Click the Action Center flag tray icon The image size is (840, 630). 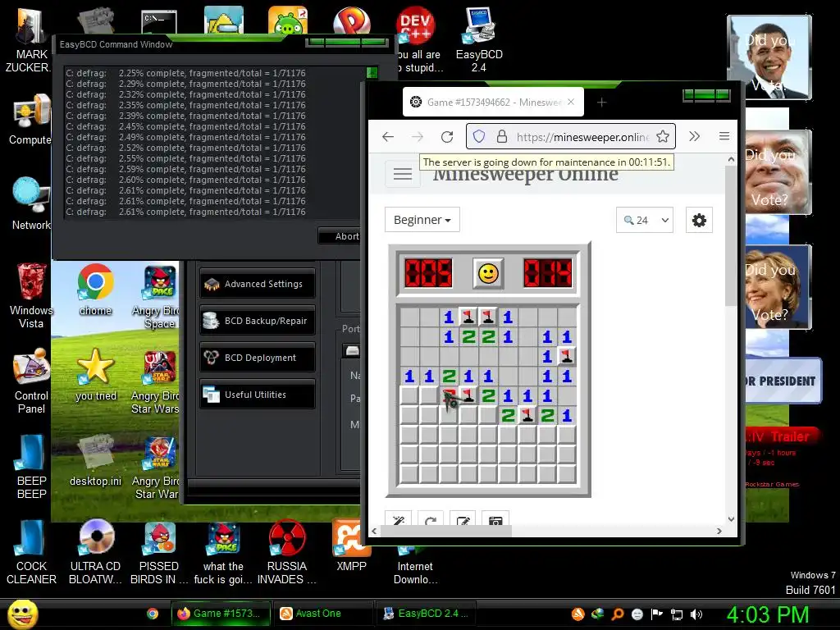pos(657,614)
